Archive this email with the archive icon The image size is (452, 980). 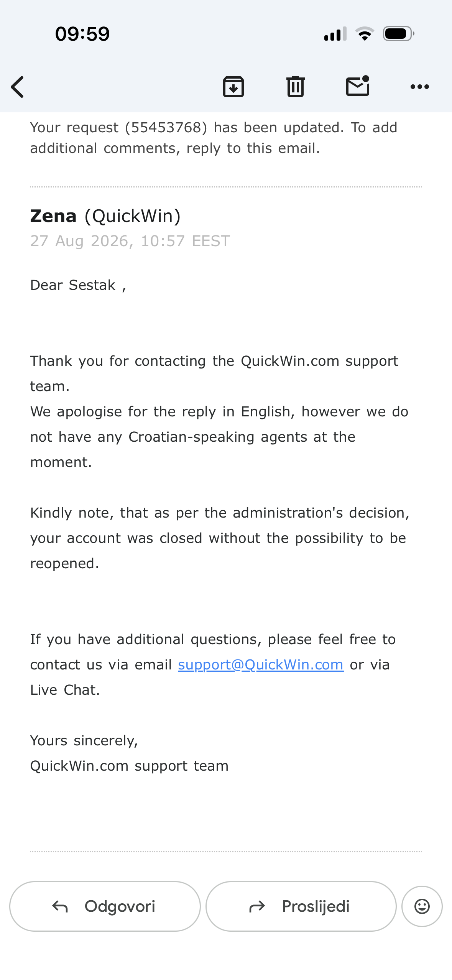(233, 87)
